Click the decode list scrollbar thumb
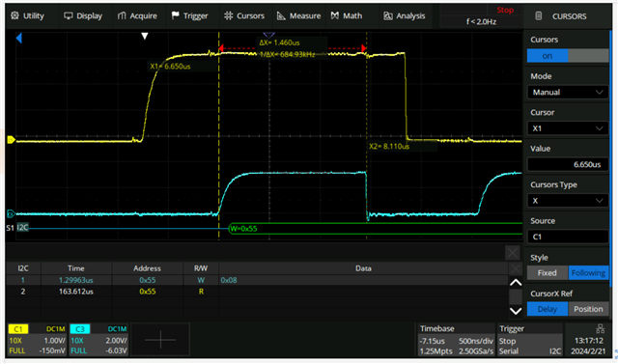The image size is (618, 364). coord(516,296)
